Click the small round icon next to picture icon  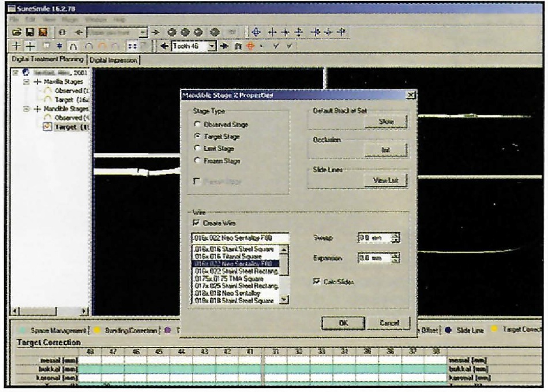click(62, 32)
